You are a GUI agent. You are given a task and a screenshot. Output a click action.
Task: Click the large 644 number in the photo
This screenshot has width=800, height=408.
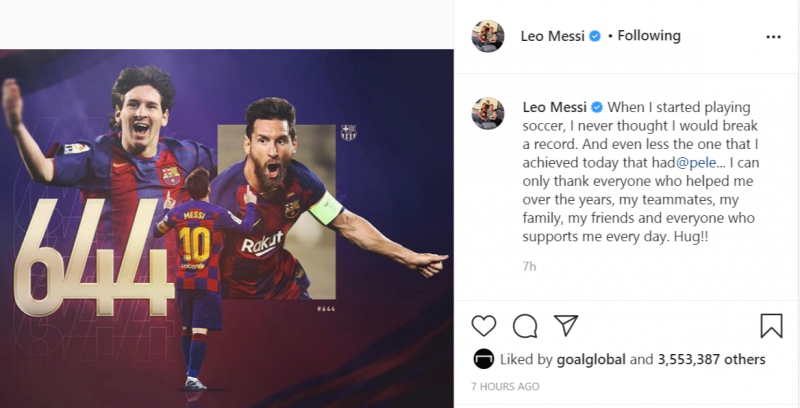pos(92,258)
